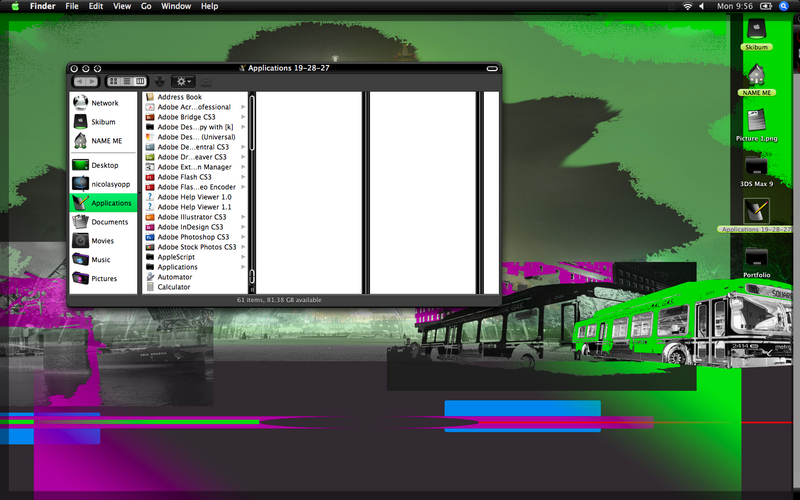Open the Action gear dropdown menu
Viewport: 800px width, 500px height.
point(183,81)
